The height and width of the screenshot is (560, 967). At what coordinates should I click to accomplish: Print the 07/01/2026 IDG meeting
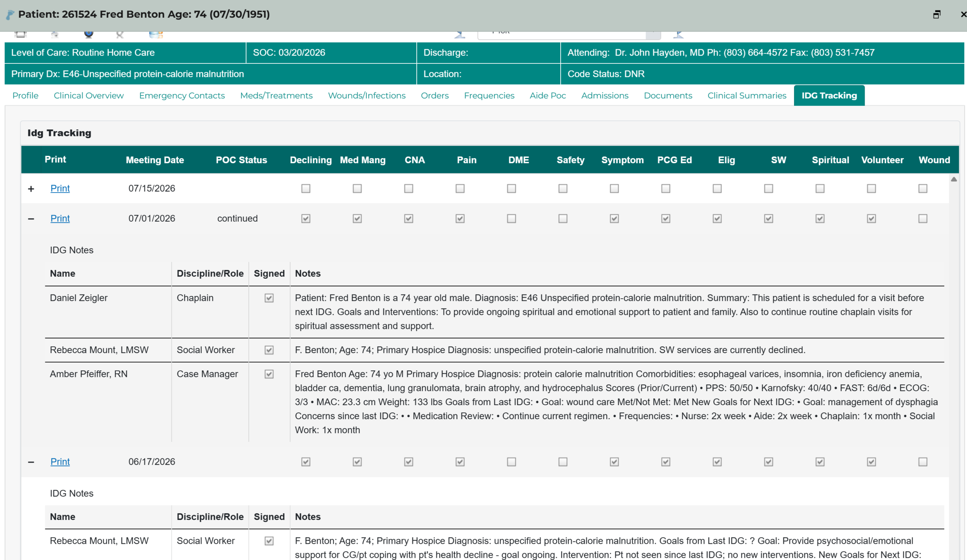point(60,218)
